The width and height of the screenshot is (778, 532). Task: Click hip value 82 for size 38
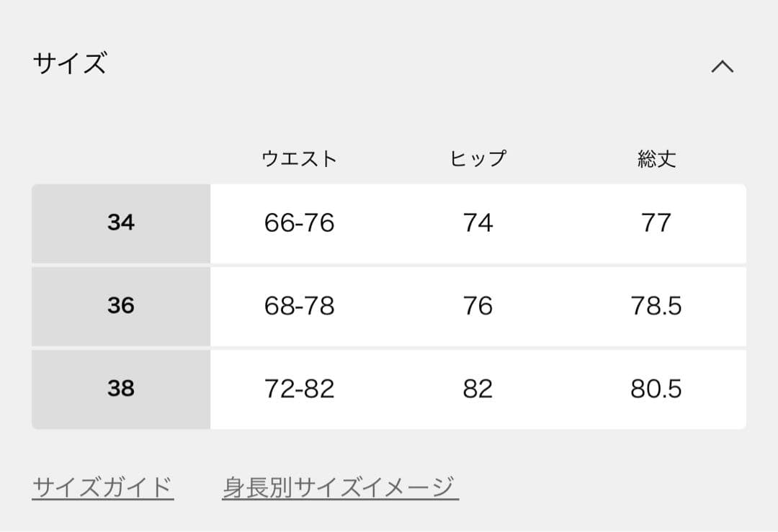[x=478, y=389]
